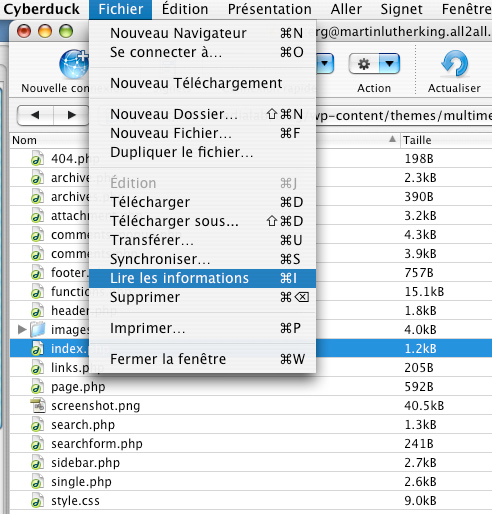The height and width of the screenshot is (514, 492).
Task: Click the attachment.php file icon
Action: pyautogui.click(x=37, y=216)
